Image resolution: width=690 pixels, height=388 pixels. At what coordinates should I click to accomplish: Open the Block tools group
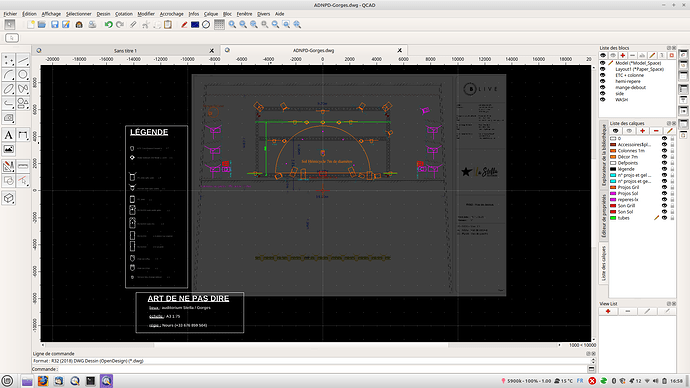pos(8,181)
